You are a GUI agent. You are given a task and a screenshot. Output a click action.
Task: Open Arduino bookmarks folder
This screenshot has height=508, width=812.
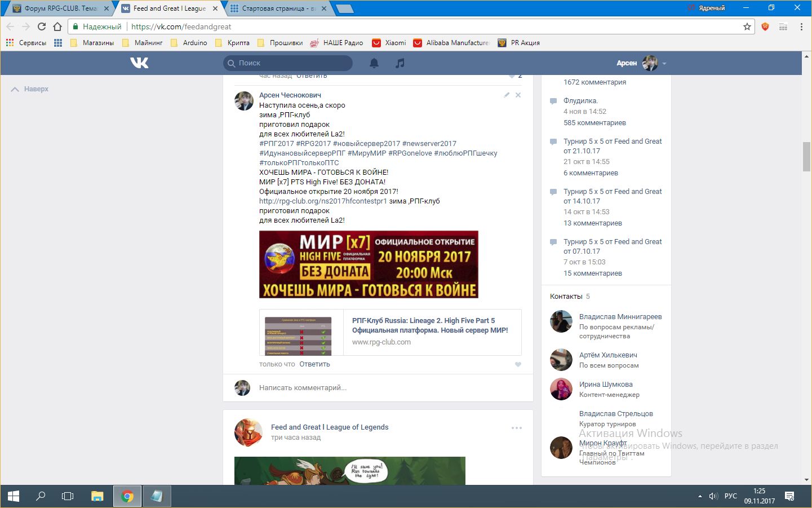tap(189, 43)
